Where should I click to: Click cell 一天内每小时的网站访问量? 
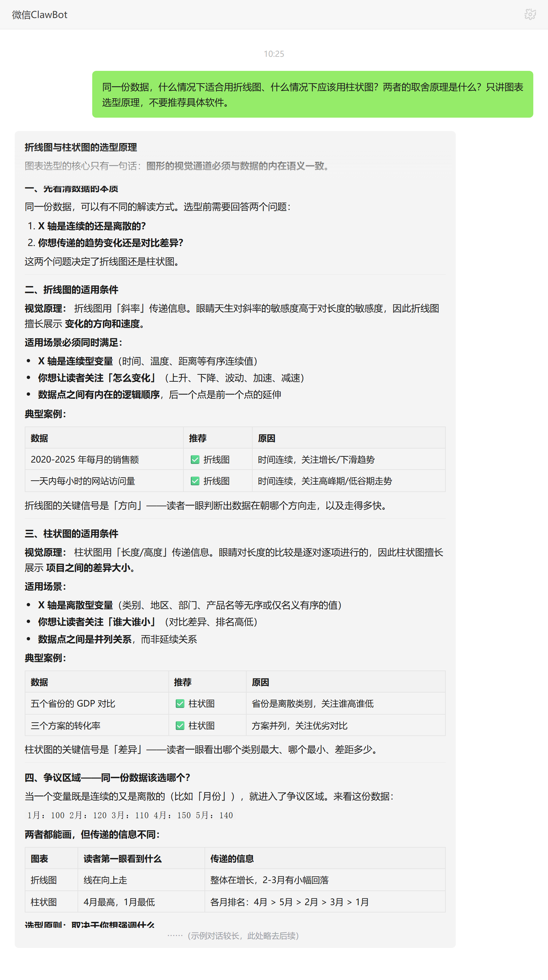[x=104, y=481]
